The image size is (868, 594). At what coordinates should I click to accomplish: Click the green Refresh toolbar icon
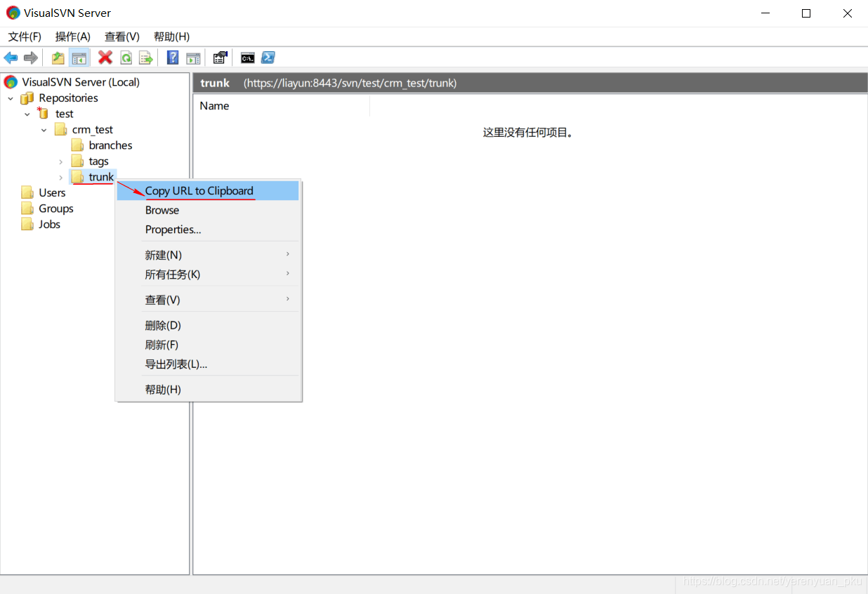126,58
